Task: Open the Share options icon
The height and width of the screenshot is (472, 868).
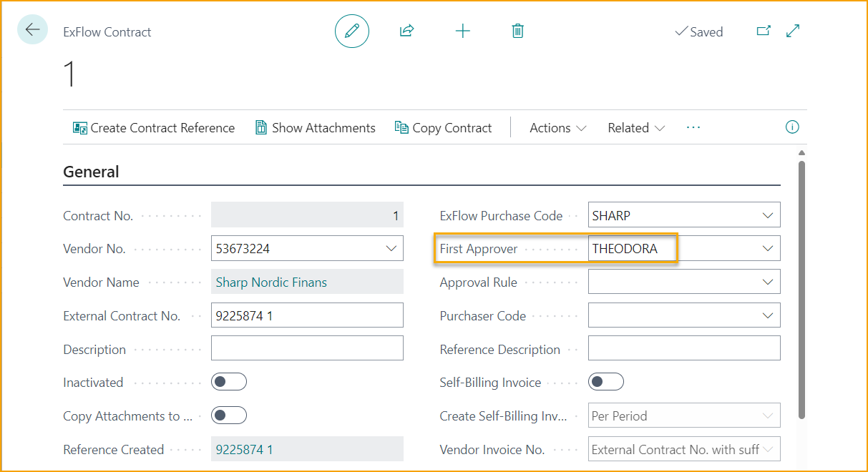Action: [x=406, y=31]
